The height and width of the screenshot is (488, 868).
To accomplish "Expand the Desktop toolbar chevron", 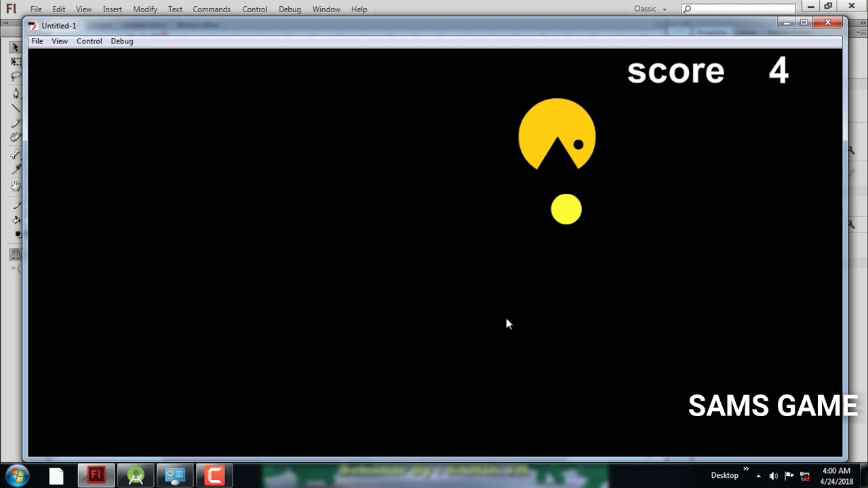I will click(x=746, y=470).
